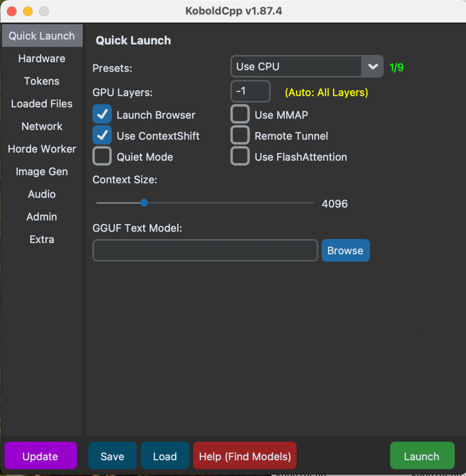Viewport: 466px width, 476px height.
Task: Open the Presets dropdown showing Use CPU
Action: pos(307,66)
